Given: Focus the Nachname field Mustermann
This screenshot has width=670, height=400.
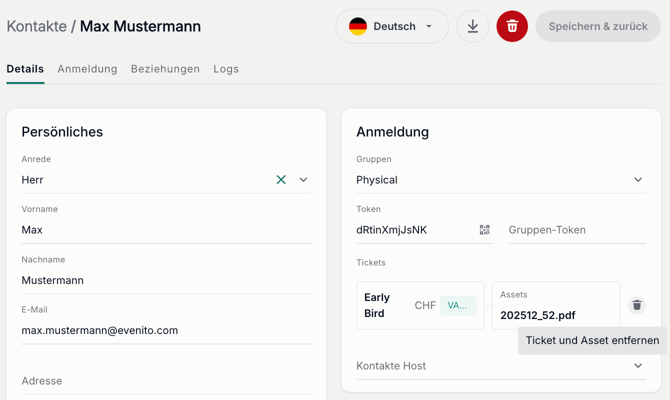Looking at the screenshot, I should point(166,280).
